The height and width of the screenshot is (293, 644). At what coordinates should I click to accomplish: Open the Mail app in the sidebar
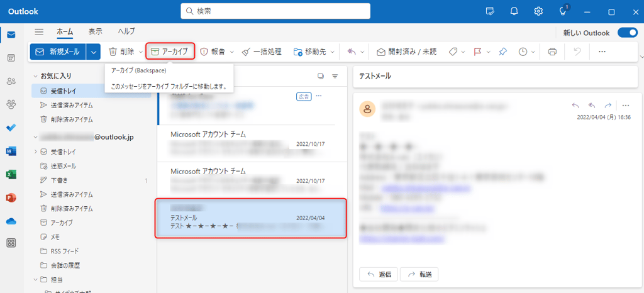tap(11, 35)
